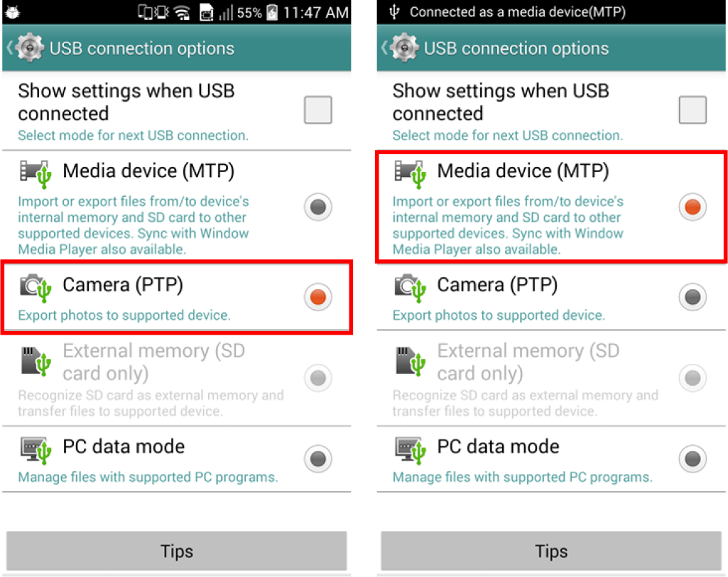This screenshot has width=728, height=577.
Task: Tap the USB icon in right screen status bar
Action: (x=395, y=12)
